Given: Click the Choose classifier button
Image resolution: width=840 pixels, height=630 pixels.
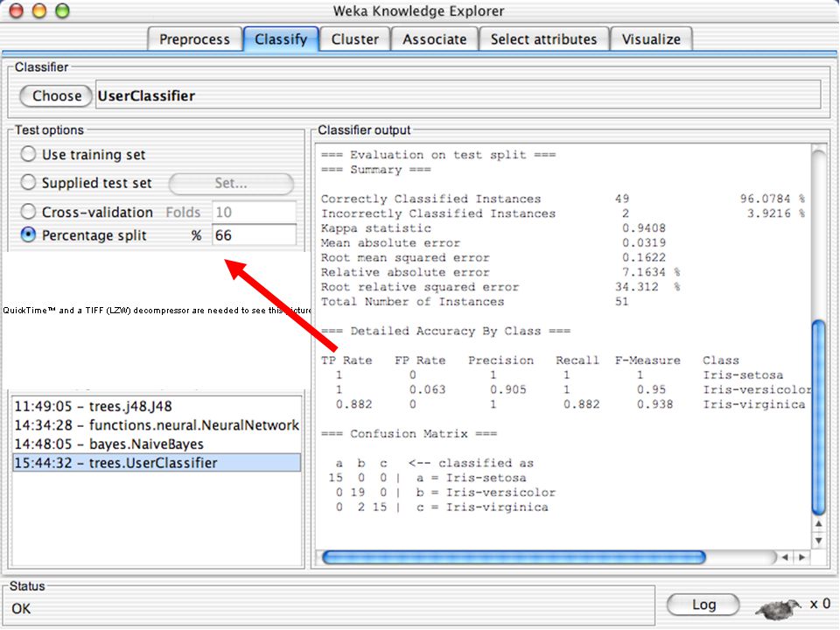Looking at the screenshot, I should 56,96.
